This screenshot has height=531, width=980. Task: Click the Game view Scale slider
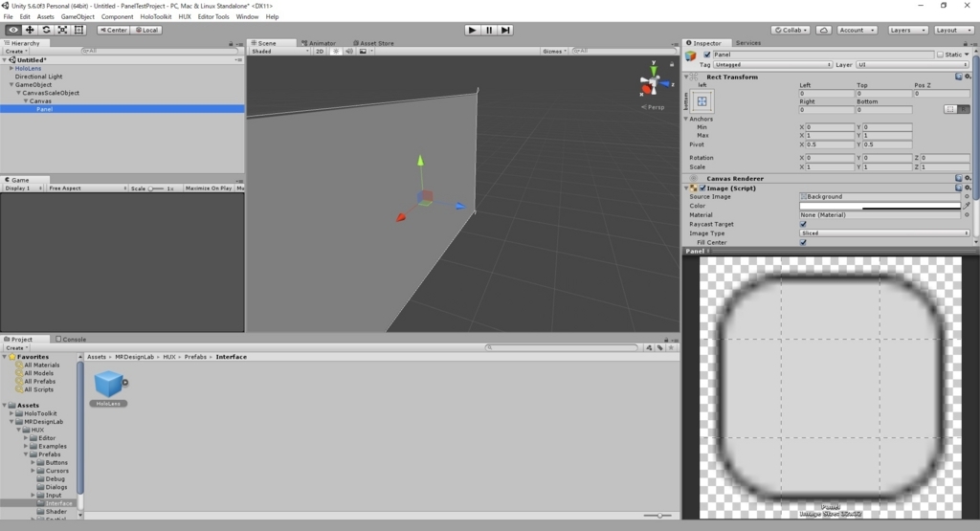point(156,188)
